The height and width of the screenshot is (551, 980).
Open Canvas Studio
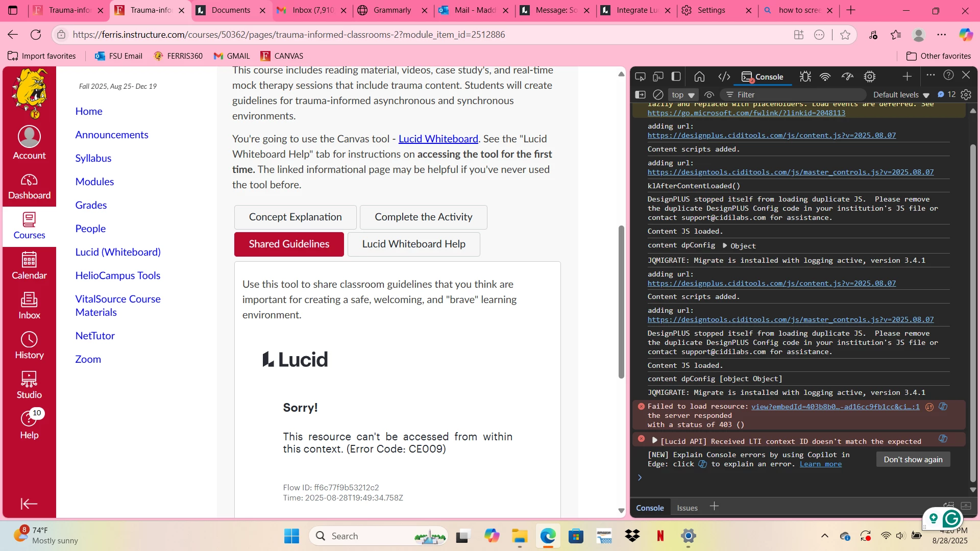tap(29, 385)
